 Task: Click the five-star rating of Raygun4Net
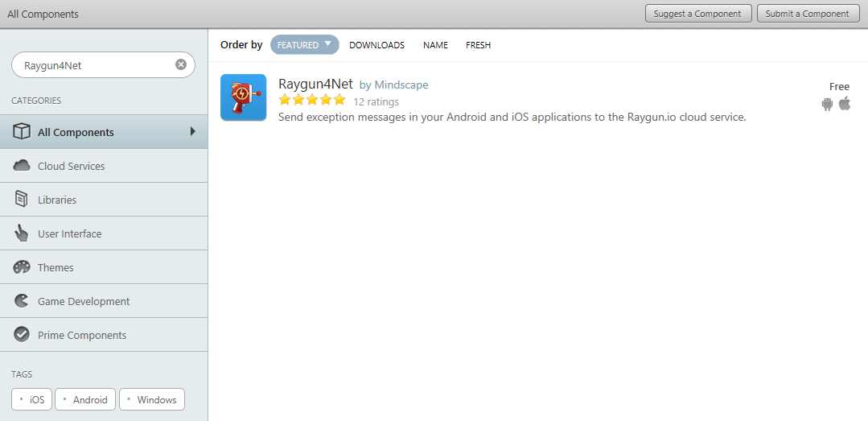tap(312, 101)
